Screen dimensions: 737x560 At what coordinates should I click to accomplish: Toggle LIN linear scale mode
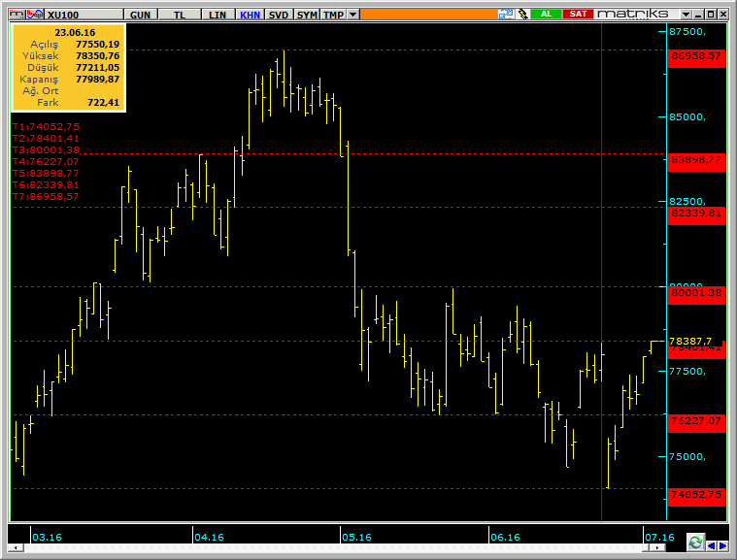(218, 15)
